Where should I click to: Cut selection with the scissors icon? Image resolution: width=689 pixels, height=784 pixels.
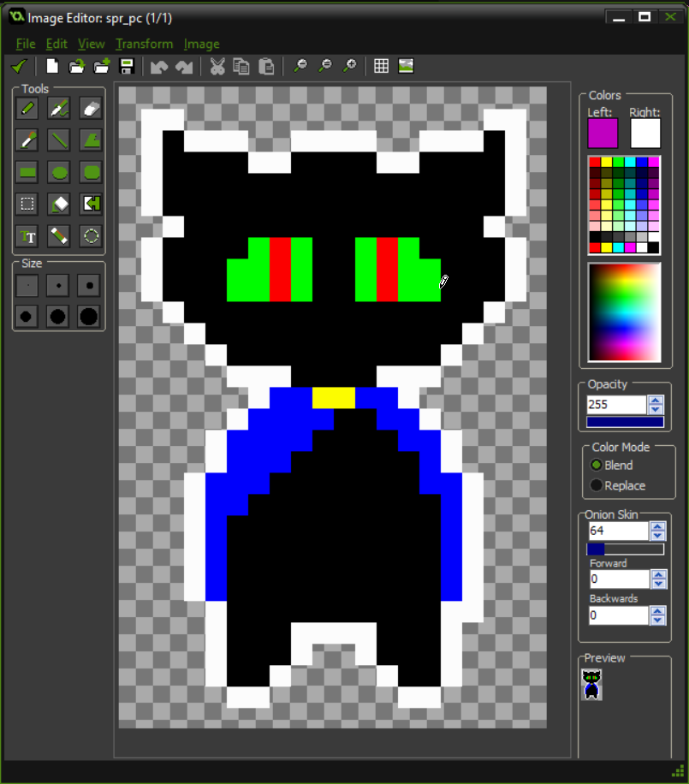pyautogui.click(x=217, y=66)
